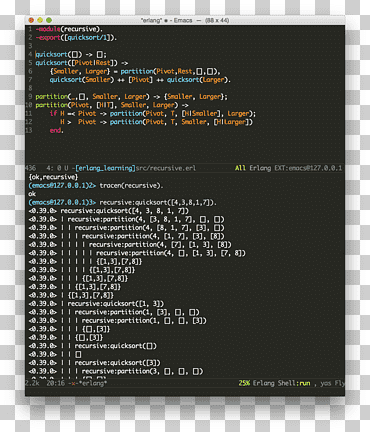
Task: Click trace line recursive:quicksort([4, 3, 8, 1, 7])
Action: [x=124, y=211]
